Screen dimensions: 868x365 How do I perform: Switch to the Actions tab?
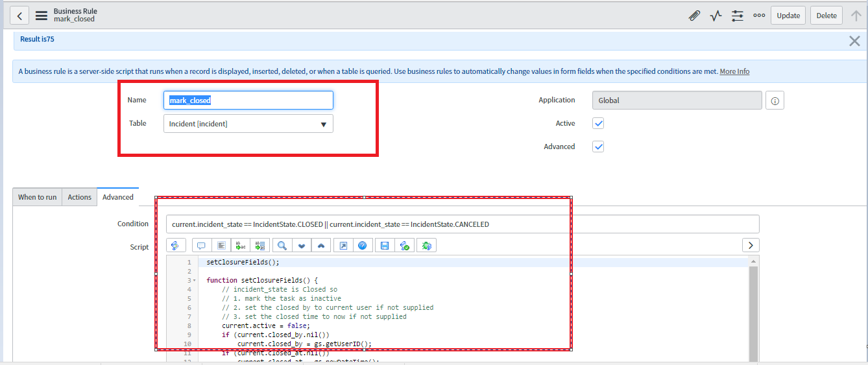click(80, 197)
